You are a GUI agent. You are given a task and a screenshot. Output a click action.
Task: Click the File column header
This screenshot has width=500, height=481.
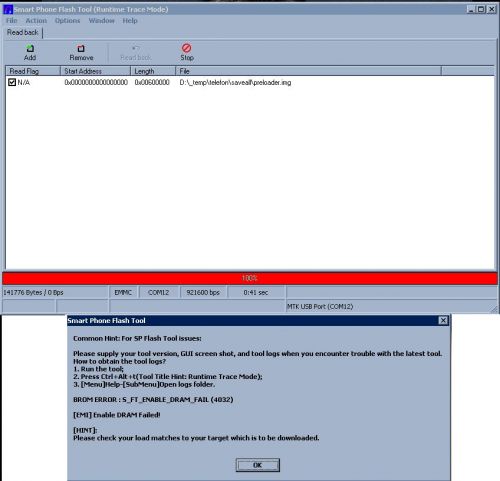(308, 71)
